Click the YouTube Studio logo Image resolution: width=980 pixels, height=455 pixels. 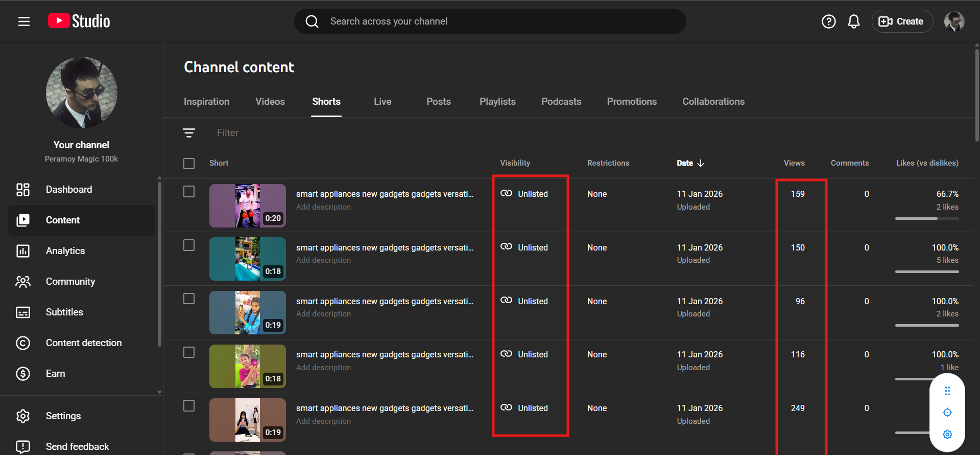point(79,21)
